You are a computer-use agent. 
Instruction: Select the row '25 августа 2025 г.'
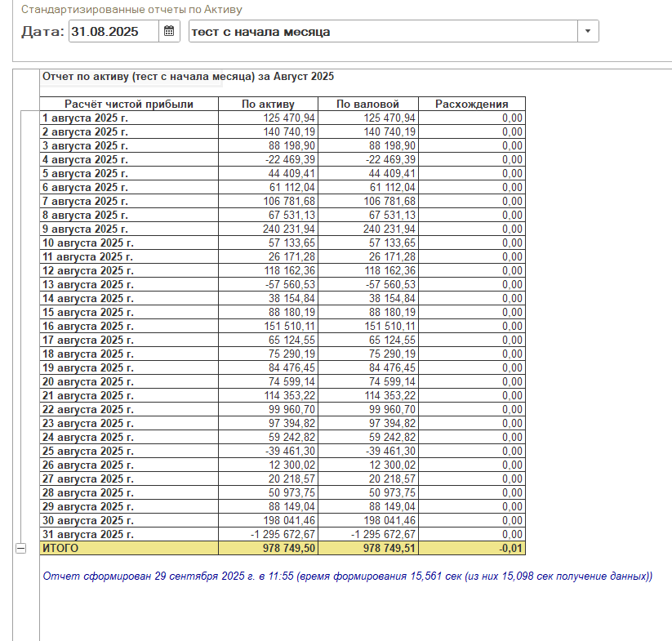tap(283, 452)
